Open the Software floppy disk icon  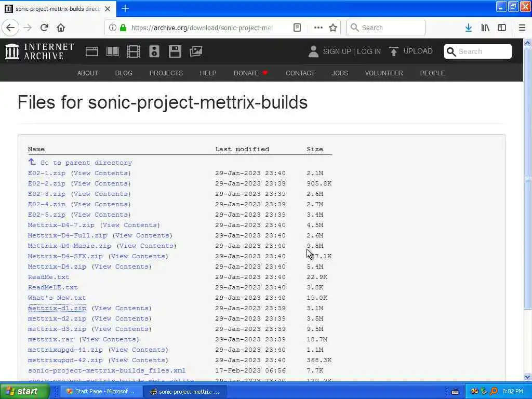click(x=175, y=51)
